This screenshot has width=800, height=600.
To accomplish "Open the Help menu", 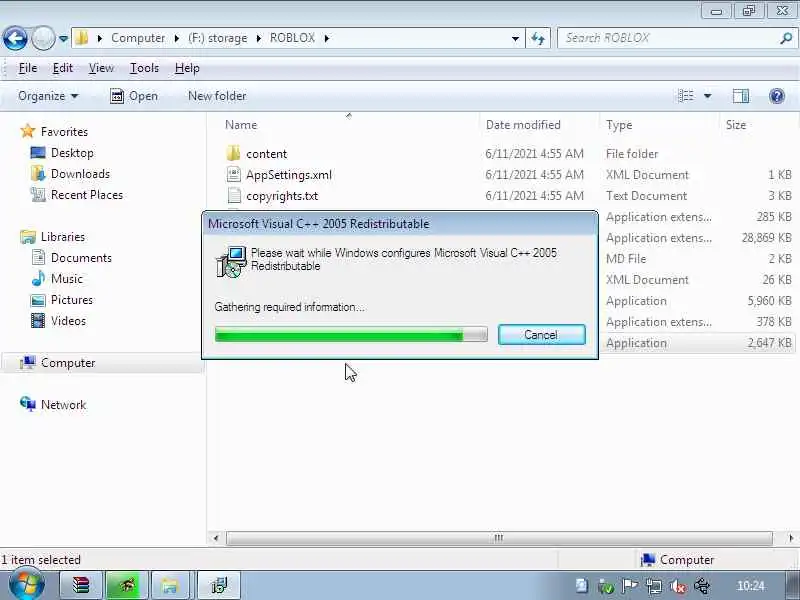I will [x=187, y=68].
